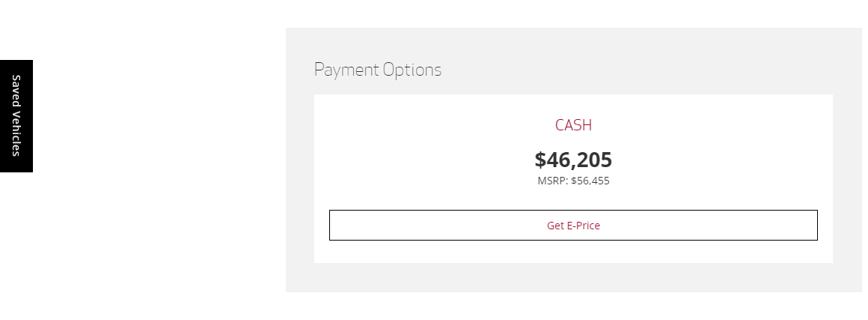The width and height of the screenshot is (868, 320).
Task: Click the MSRP line below the price
Action: [573, 181]
